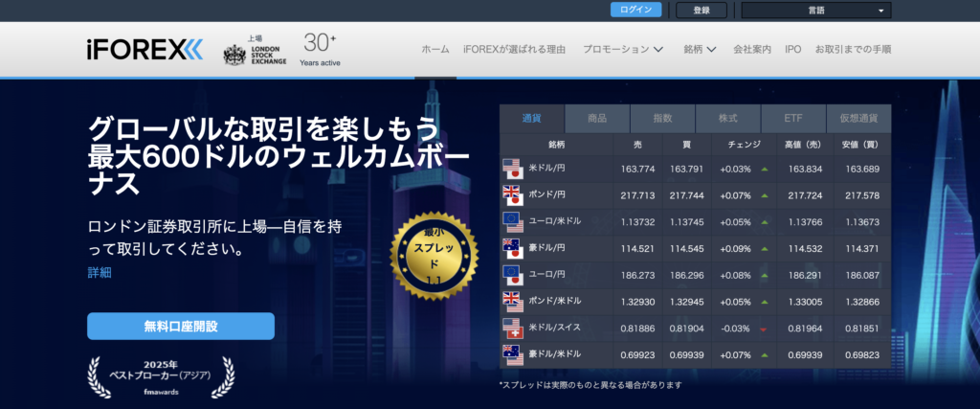Click the 米ドル/円 buy price 163.791
The image size is (980, 409).
pyautogui.click(x=687, y=169)
